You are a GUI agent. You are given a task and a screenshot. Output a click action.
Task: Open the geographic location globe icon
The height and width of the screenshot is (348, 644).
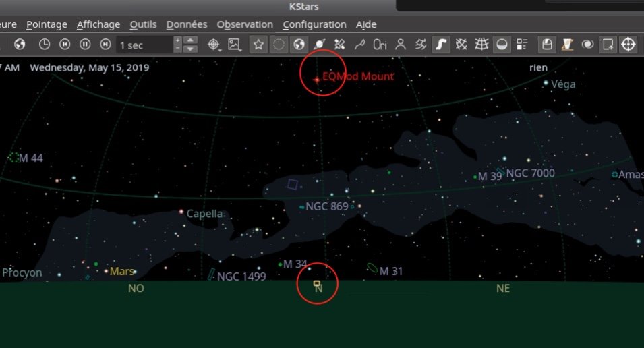point(20,45)
